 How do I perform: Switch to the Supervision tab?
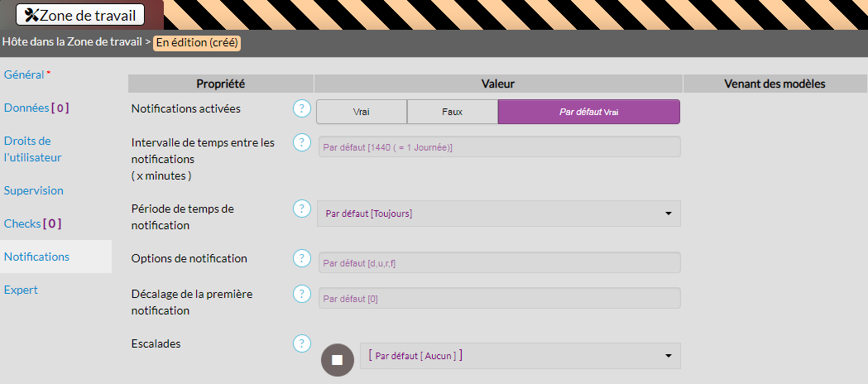(34, 190)
